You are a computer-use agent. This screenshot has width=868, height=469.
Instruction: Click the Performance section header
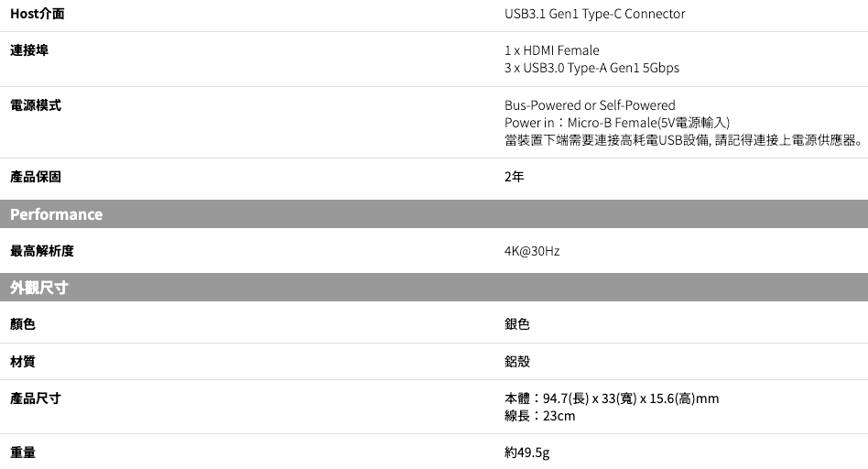[x=57, y=214]
